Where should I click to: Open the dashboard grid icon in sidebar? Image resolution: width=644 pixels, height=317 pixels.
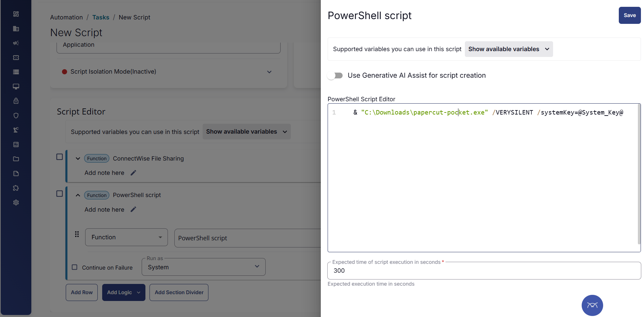pyautogui.click(x=16, y=14)
